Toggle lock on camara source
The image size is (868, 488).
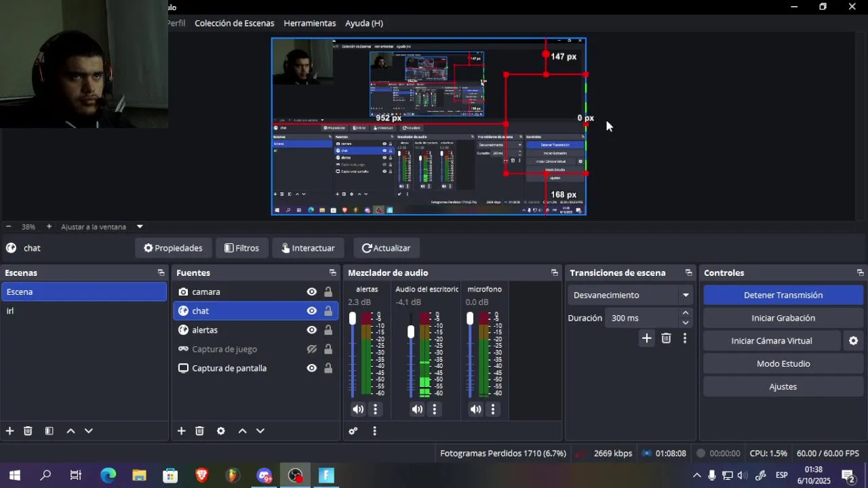[328, 291]
